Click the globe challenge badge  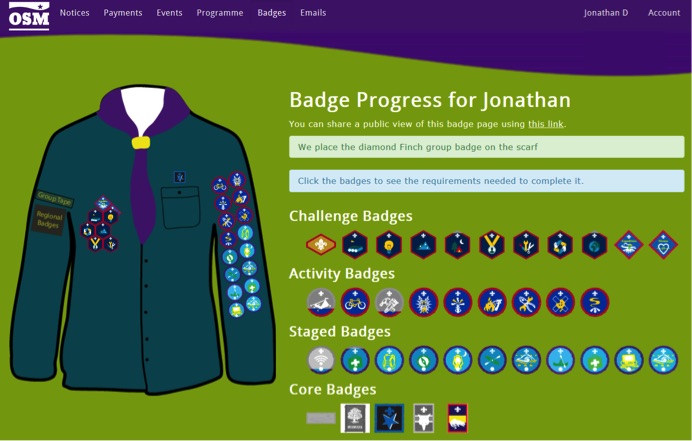pos(594,245)
